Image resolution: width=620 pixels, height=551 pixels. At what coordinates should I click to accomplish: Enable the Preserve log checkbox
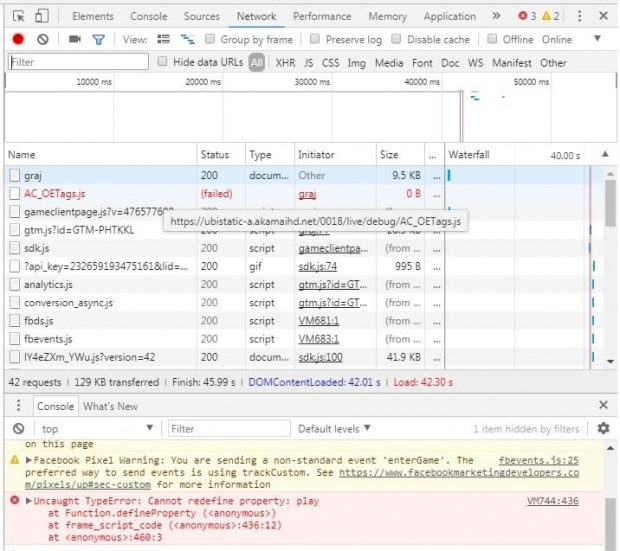click(315, 39)
